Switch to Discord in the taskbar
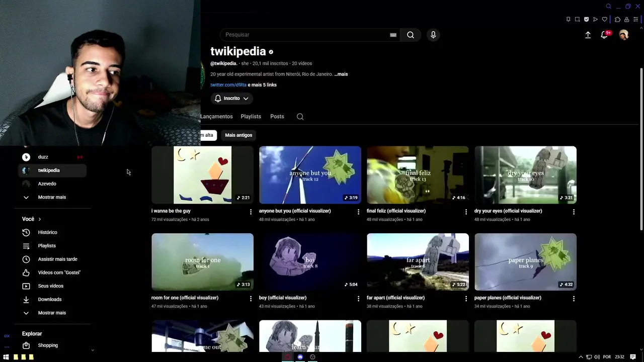644x362 pixels. coord(300,357)
